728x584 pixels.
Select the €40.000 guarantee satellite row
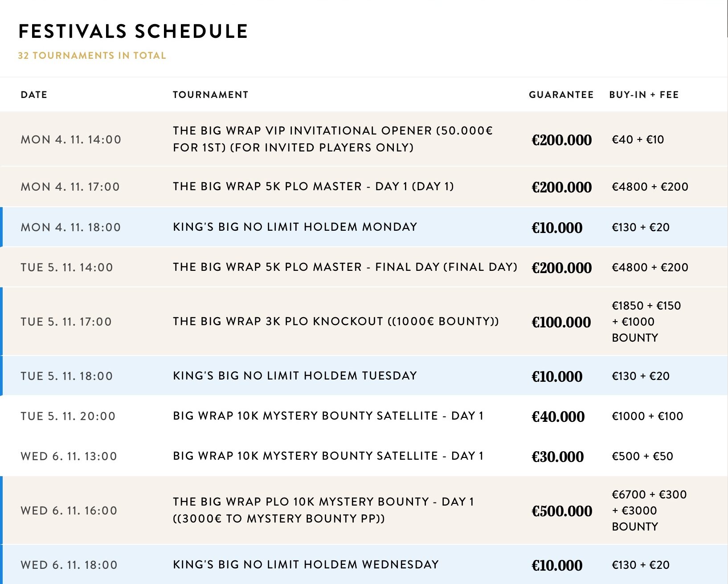click(x=328, y=416)
